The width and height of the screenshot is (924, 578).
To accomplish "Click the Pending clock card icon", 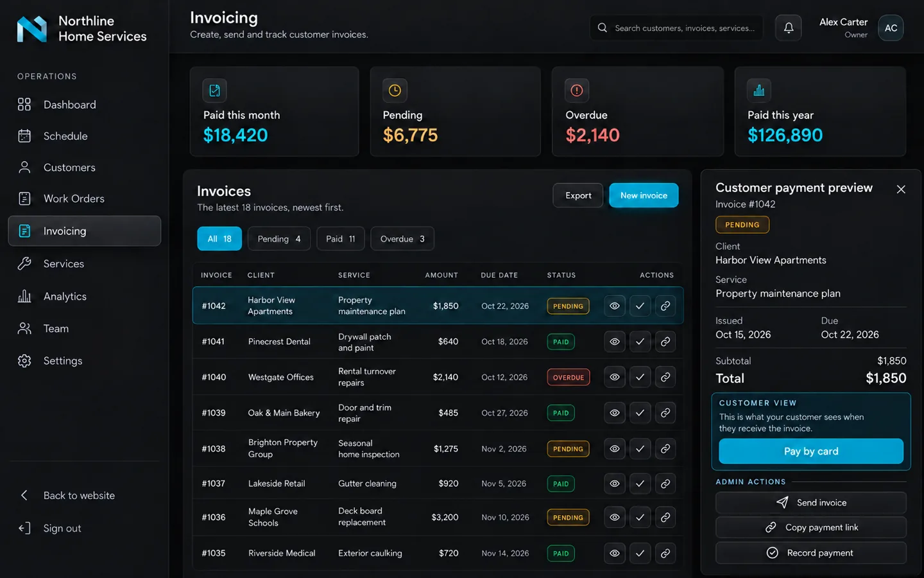I will [x=395, y=91].
